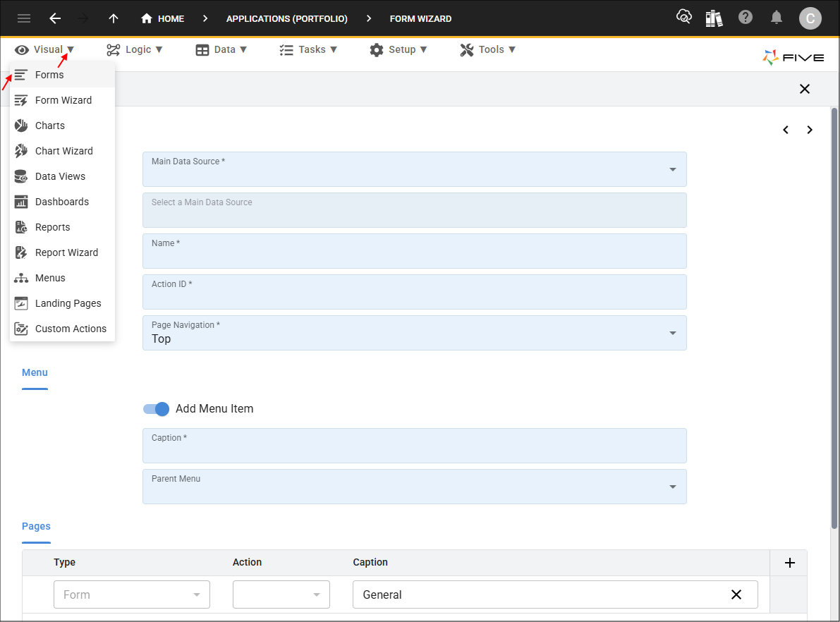Expand the Visual menu
840x622 pixels.
(x=44, y=50)
